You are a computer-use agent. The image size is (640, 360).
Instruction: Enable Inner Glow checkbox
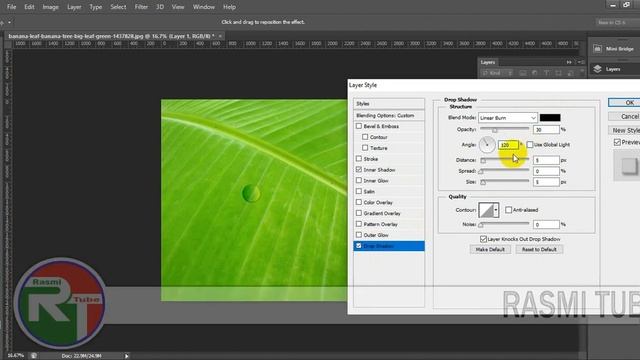pyautogui.click(x=359, y=180)
